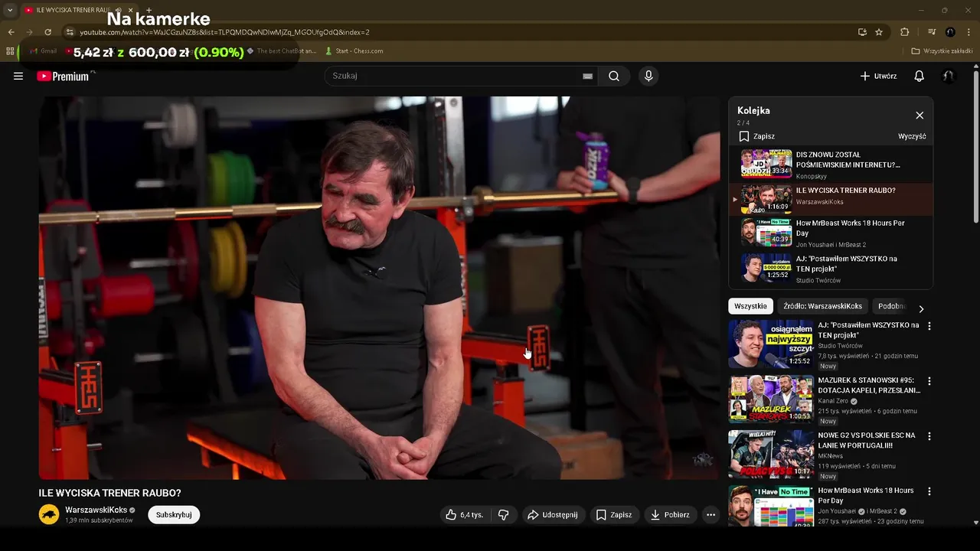Go back with browser back arrow

11,32
